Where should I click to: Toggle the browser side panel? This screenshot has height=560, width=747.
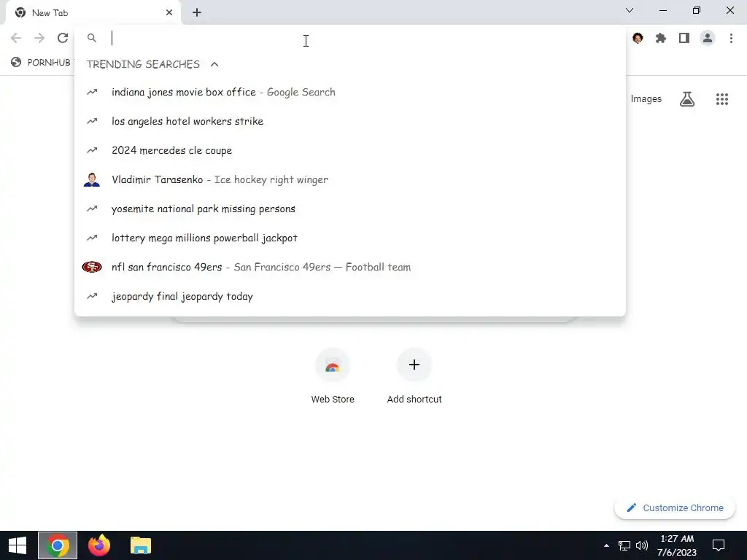tap(684, 38)
